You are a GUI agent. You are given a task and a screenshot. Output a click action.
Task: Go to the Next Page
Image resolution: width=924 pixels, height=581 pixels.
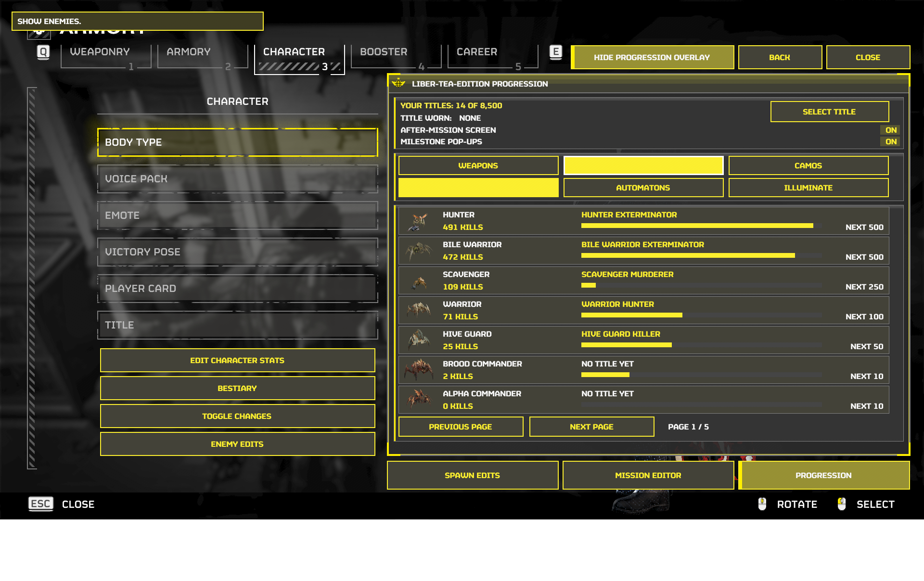click(x=591, y=427)
